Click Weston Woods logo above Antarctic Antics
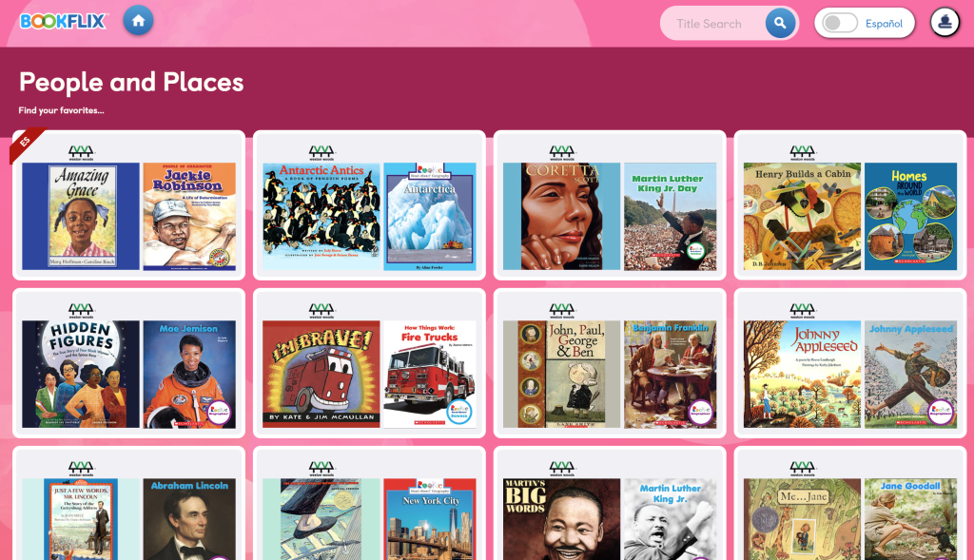 coord(321,152)
